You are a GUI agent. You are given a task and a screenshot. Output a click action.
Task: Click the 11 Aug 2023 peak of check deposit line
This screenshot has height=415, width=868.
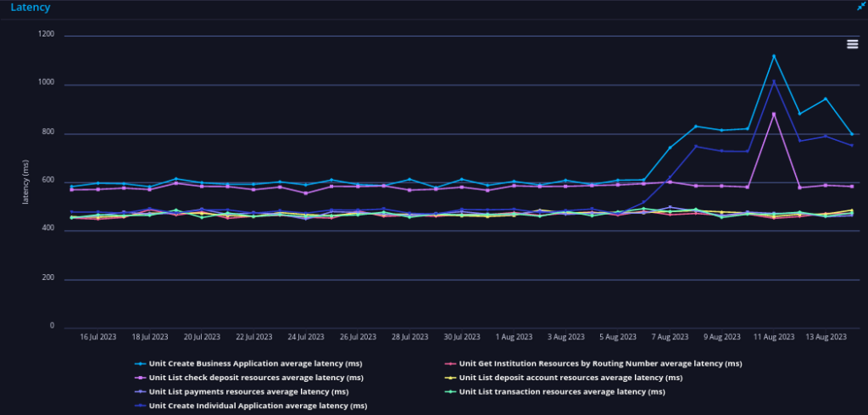coord(774,114)
